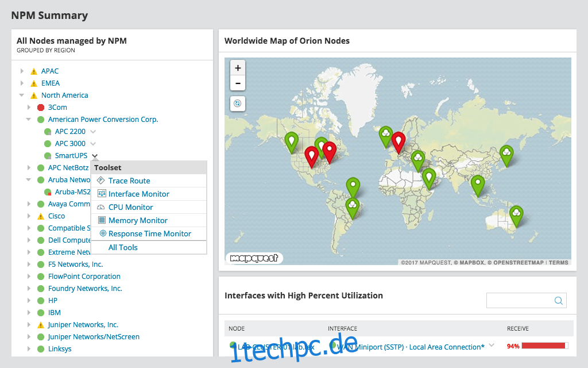
Task: Click the warning icon next to EMEA
Action: [x=34, y=83]
